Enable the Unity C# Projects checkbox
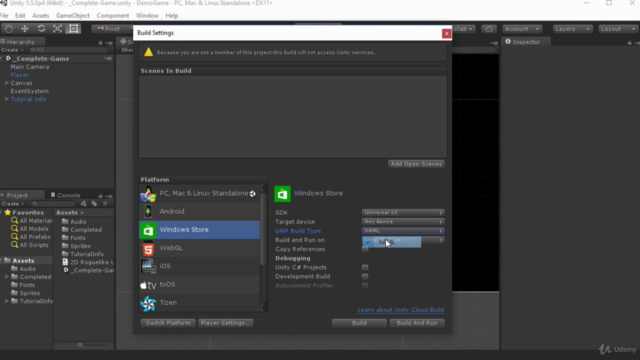640x360 pixels. tap(365, 267)
